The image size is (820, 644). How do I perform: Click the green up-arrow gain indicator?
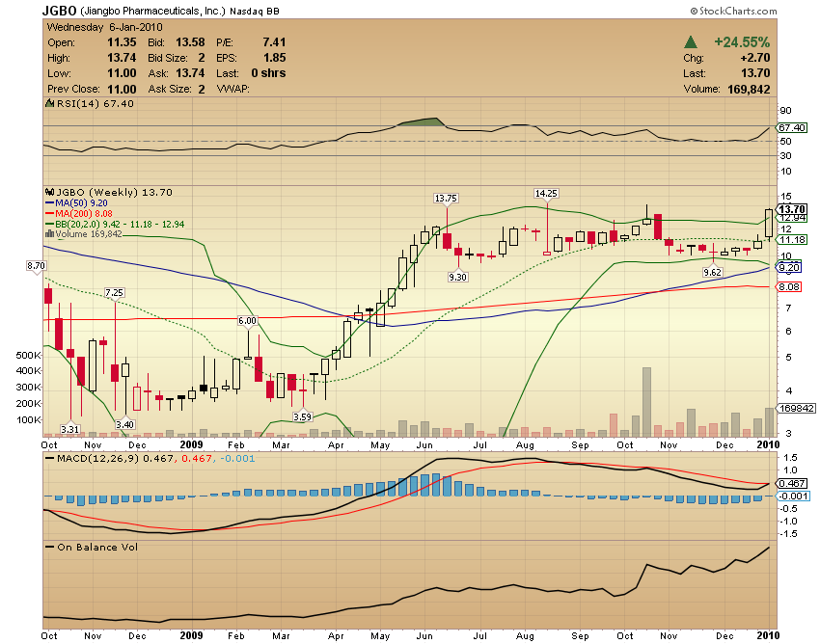(x=689, y=42)
